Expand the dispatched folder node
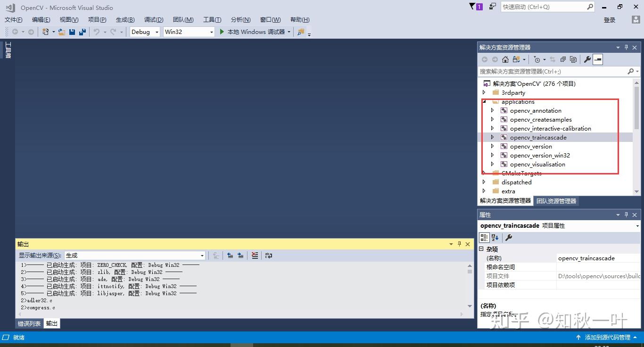This screenshot has width=644, height=347. [484, 182]
